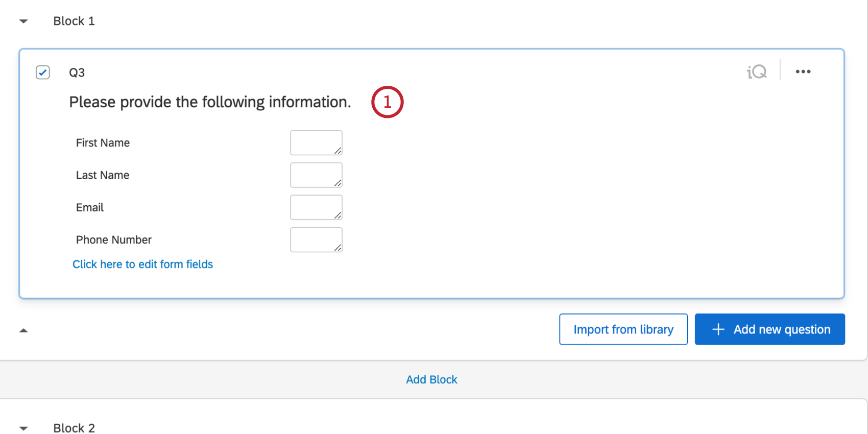Click the Add new question button
Screen dimensions: 868x434
pyautogui.click(x=770, y=329)
